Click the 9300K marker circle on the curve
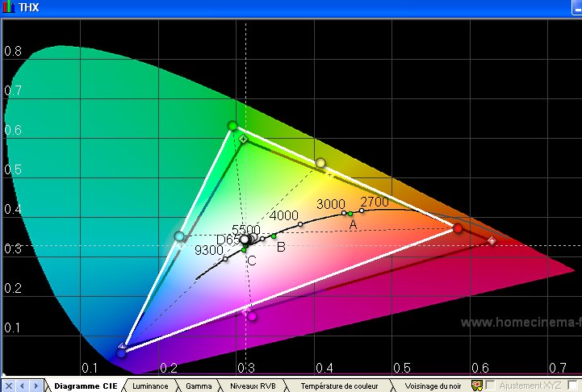Viewport: 582px width, 392px height. point(225,258)
